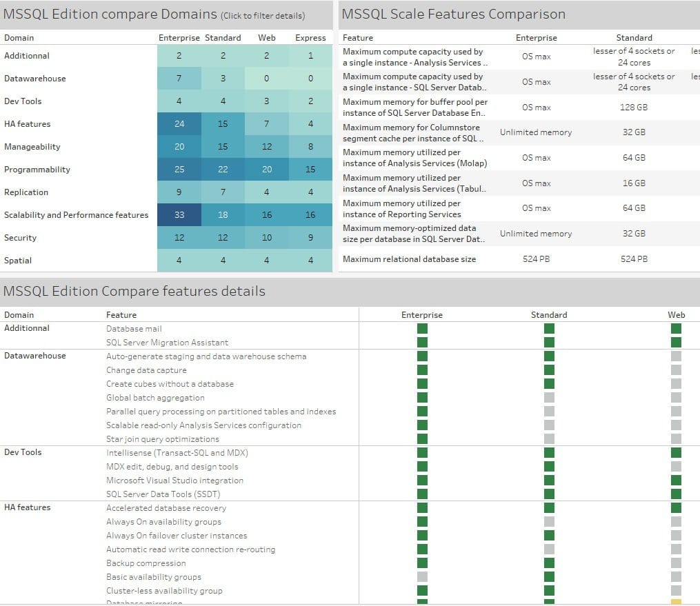The image size is (700, 606).
Task: Select Security Web cell showing 10
Action: click(266, 237)
